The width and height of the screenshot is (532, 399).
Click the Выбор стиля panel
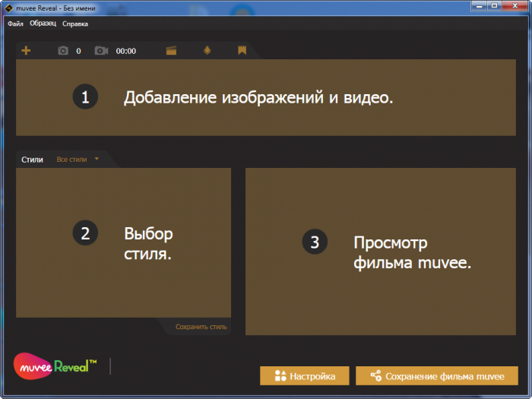coord(123,243)
